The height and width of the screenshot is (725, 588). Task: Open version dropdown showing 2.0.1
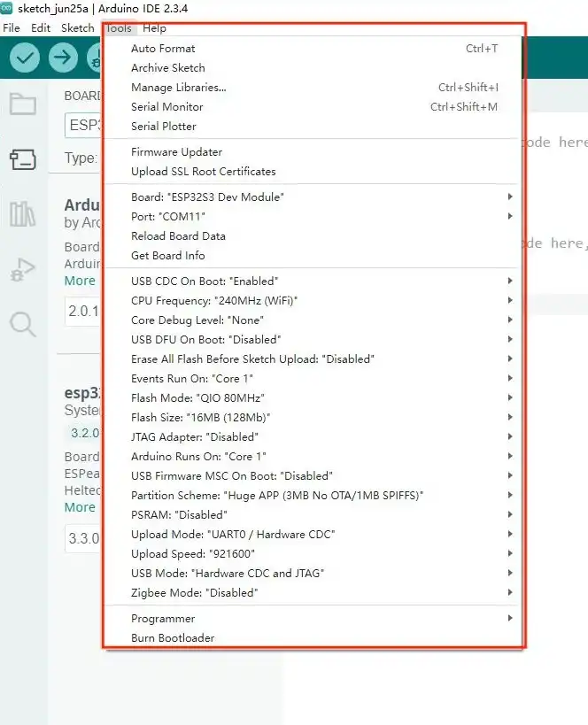point(83,312)
